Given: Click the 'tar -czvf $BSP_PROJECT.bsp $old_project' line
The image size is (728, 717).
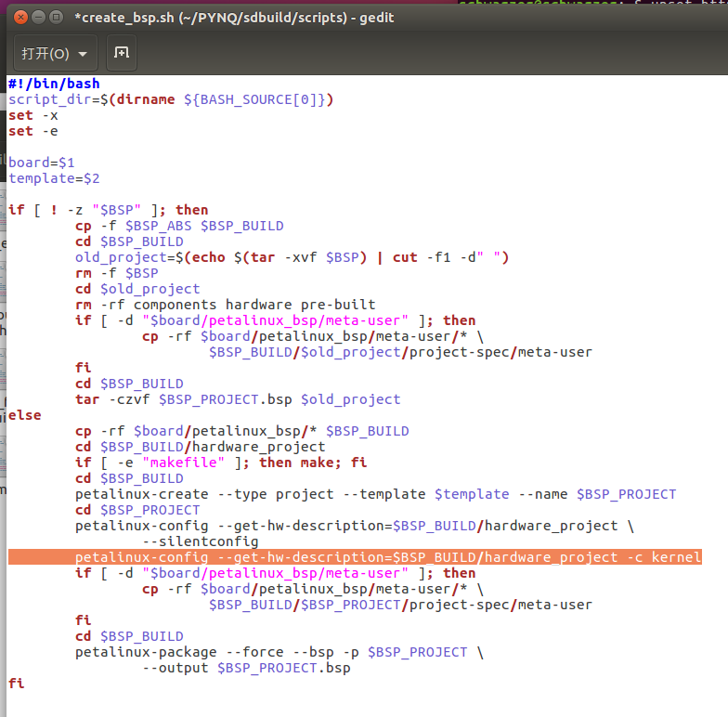Looking at the screenshot, I should click(238, 399).
